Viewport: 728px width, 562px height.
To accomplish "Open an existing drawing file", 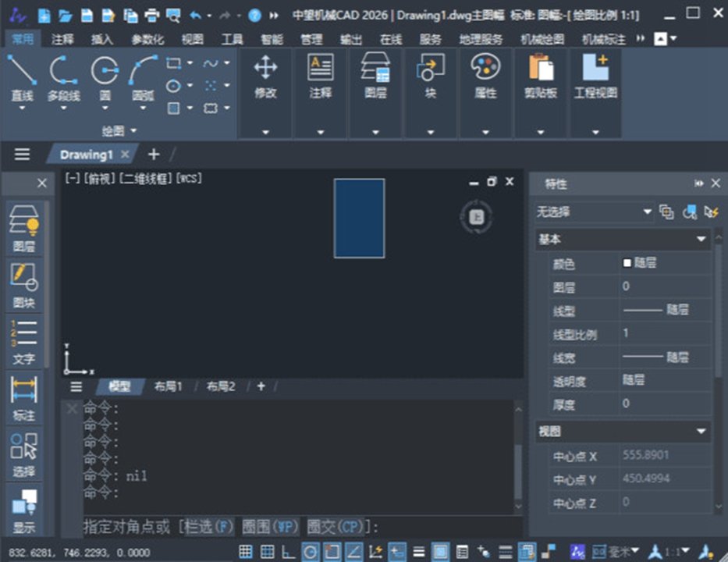I will tap(66, 16).
